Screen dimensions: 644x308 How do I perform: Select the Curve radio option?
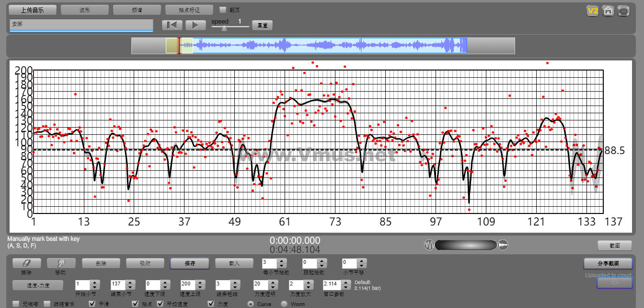coord(251,304)
